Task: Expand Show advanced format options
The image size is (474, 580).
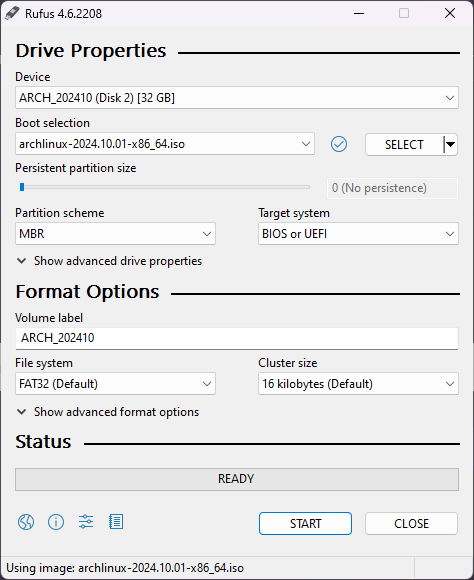Action: [x=108, y=412]
